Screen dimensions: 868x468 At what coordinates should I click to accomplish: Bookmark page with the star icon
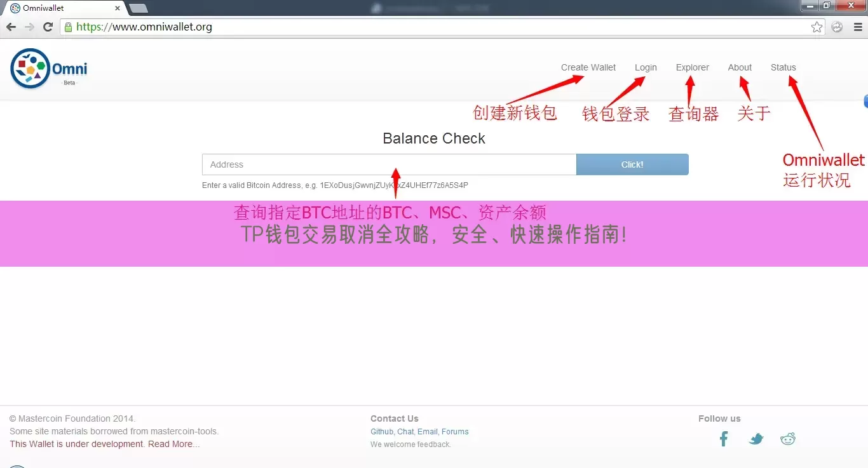pos(817,27)
